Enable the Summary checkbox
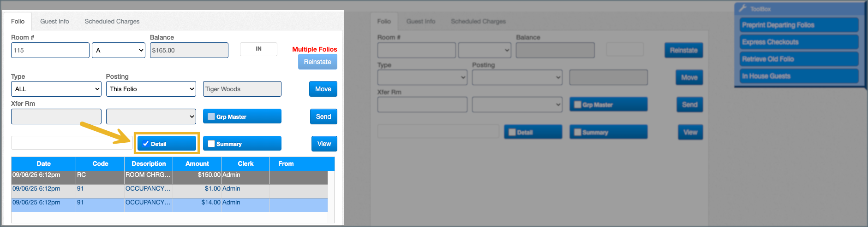Screen dimensions: 868x227 pyautogui.click(x=211, y=144)
